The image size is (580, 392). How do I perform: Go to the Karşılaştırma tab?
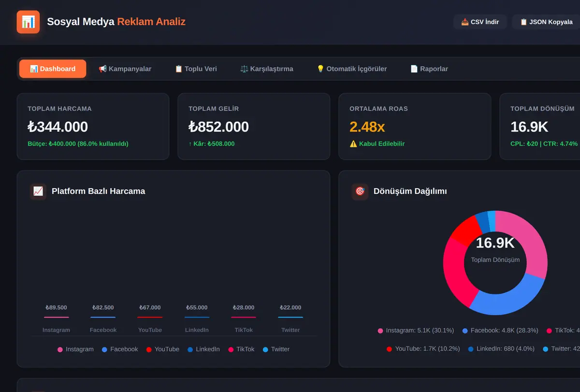click(267, 69)
